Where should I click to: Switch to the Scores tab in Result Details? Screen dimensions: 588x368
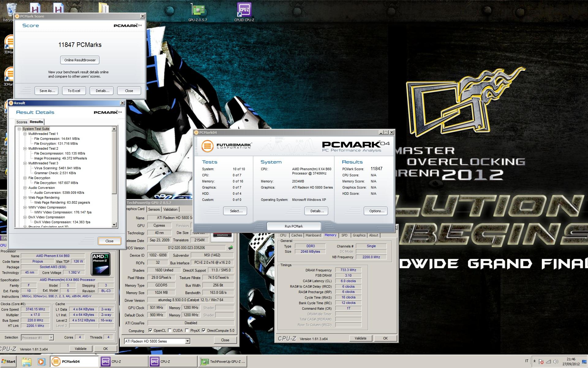click(x=22, y=122)
